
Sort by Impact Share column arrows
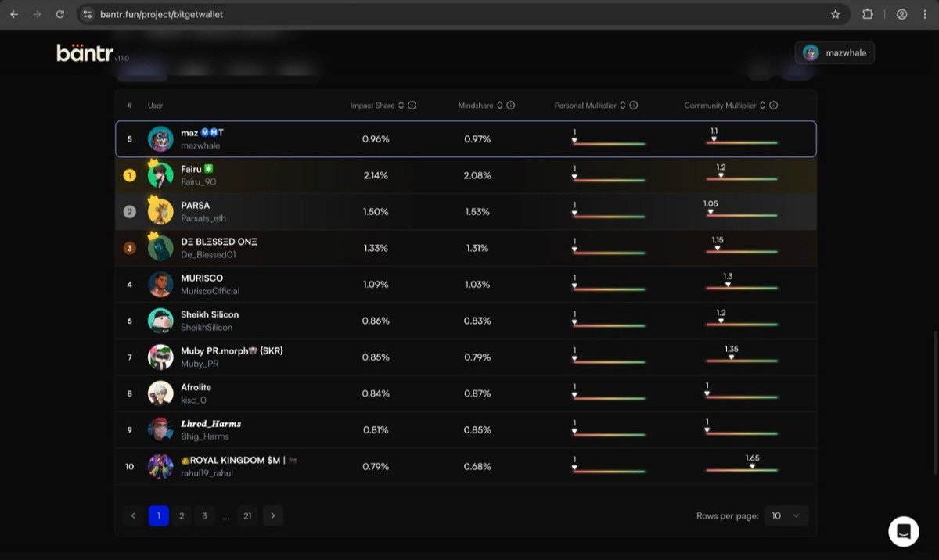click(401, 106)
